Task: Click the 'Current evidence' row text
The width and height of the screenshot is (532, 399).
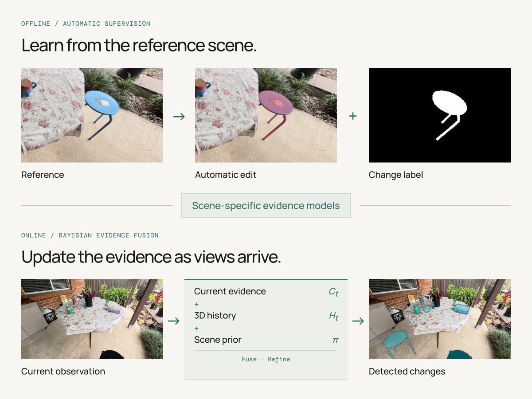Action: click(x=230, y=291)
